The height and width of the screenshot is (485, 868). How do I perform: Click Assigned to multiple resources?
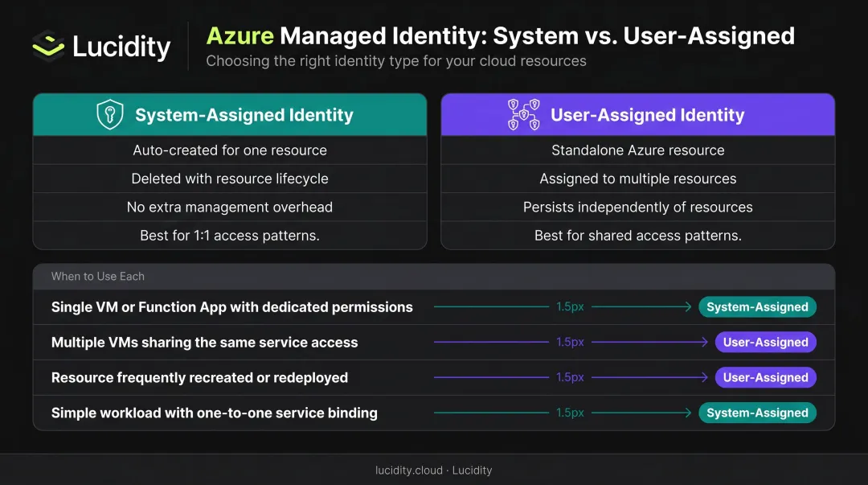pyautogui.click(x=637, y=179)
